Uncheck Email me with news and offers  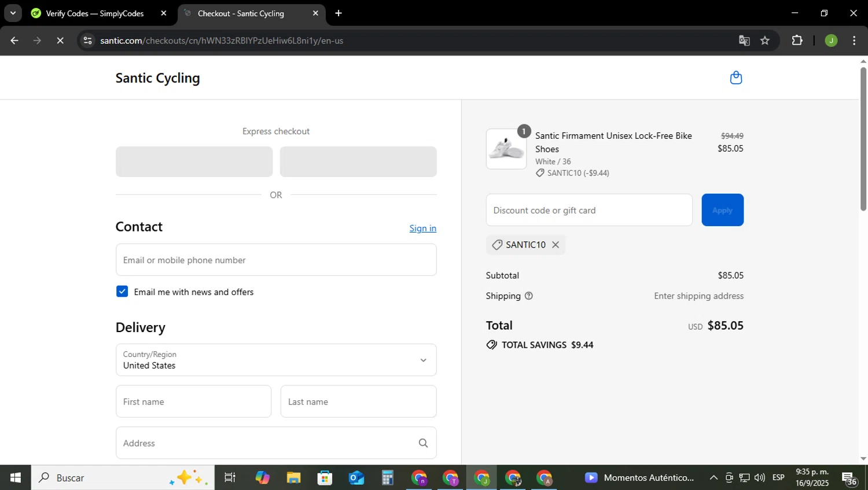pos(122,292)
